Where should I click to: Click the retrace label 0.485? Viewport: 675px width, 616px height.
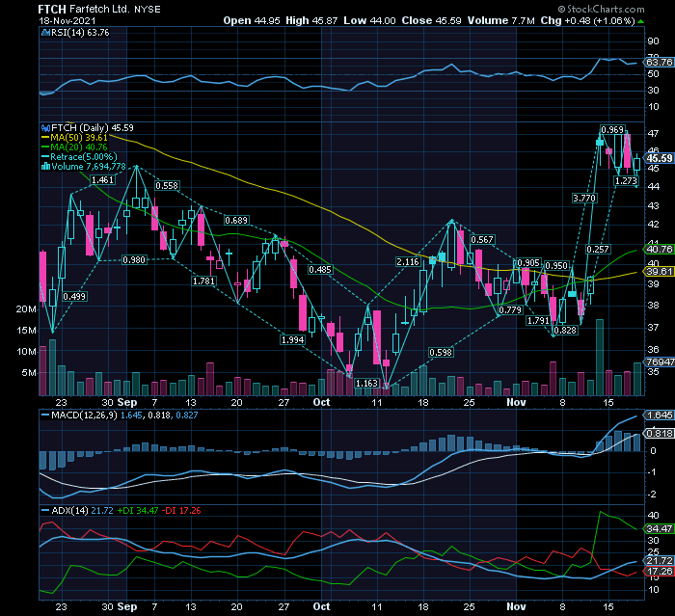(320, 270)
